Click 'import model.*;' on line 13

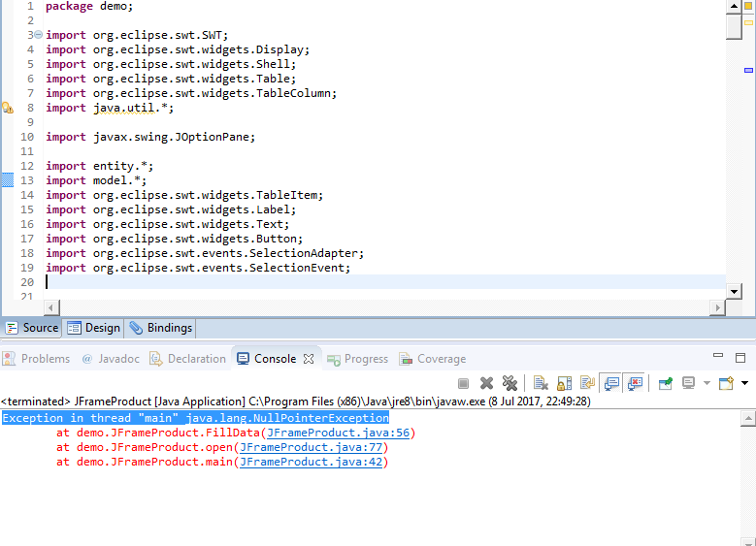click(96, 180)
